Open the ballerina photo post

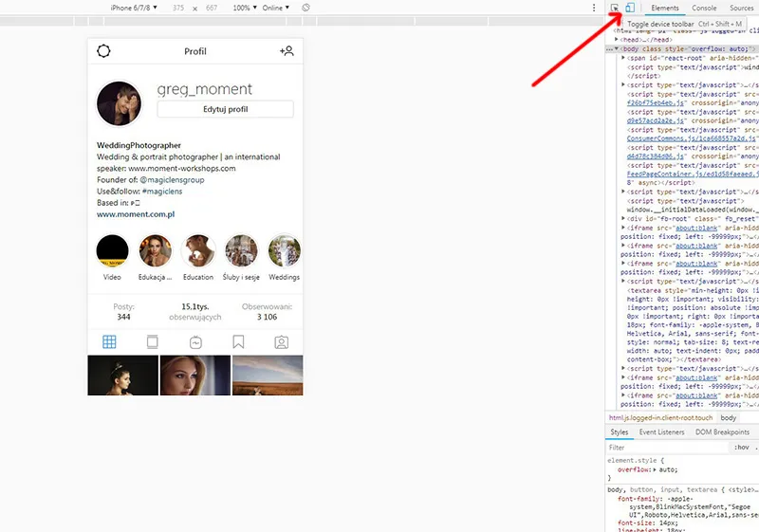coord(123,376)
